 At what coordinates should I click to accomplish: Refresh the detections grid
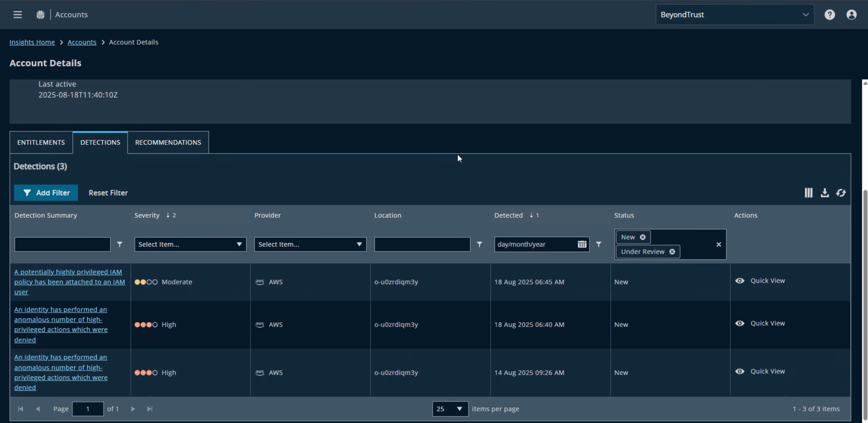841,193
